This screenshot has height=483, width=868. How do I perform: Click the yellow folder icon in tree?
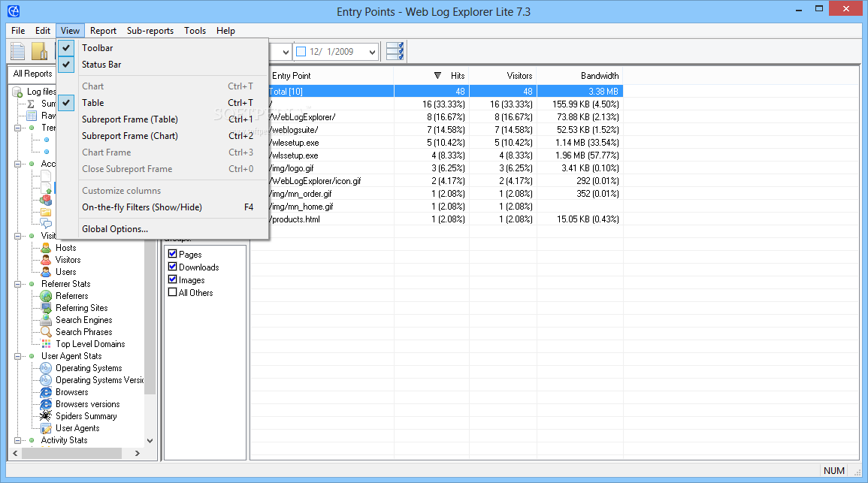pyautogui.click(x=46, y=212)
